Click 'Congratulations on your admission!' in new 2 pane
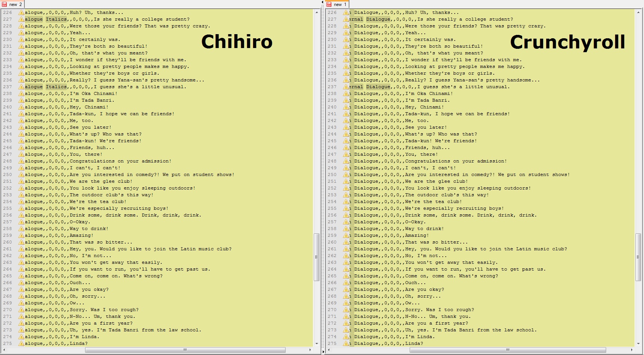 coord(121,161)
